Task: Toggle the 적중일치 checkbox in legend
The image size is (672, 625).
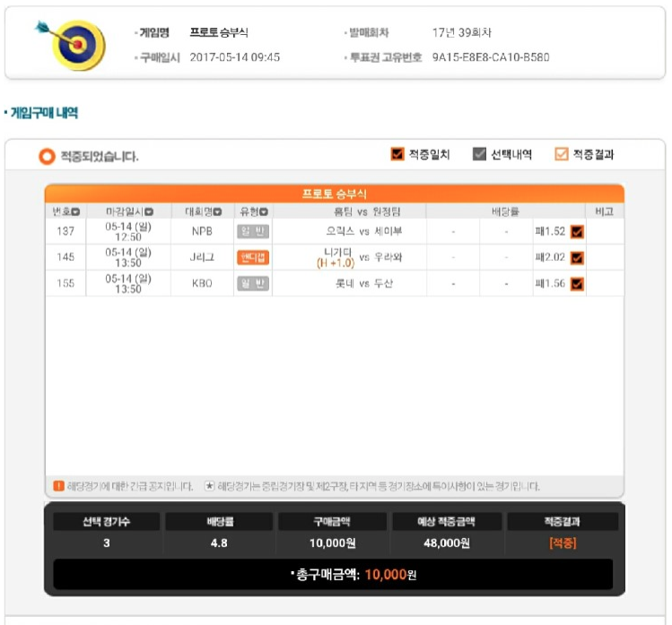Action: coord(397,154)
